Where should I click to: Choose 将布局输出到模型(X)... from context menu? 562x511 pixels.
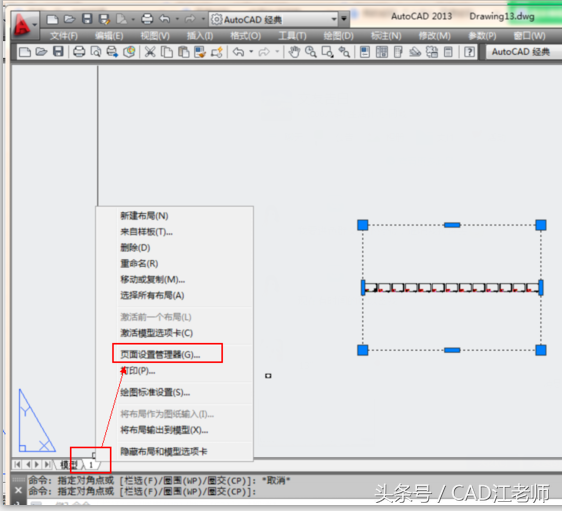tap(164, 430)
